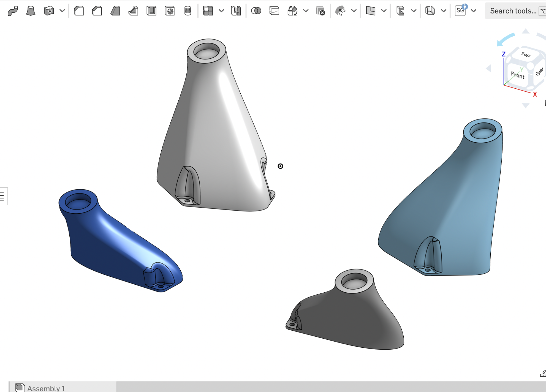The width and height of the screenshot is (546, 392).
Task: Expand the Frame tool dropdown
Action: 414,11
